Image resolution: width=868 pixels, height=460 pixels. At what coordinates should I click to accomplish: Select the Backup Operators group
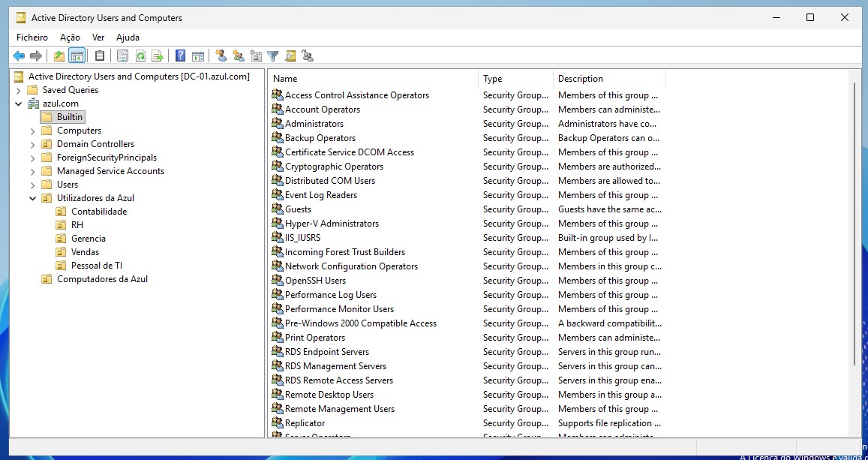point(320,138)
